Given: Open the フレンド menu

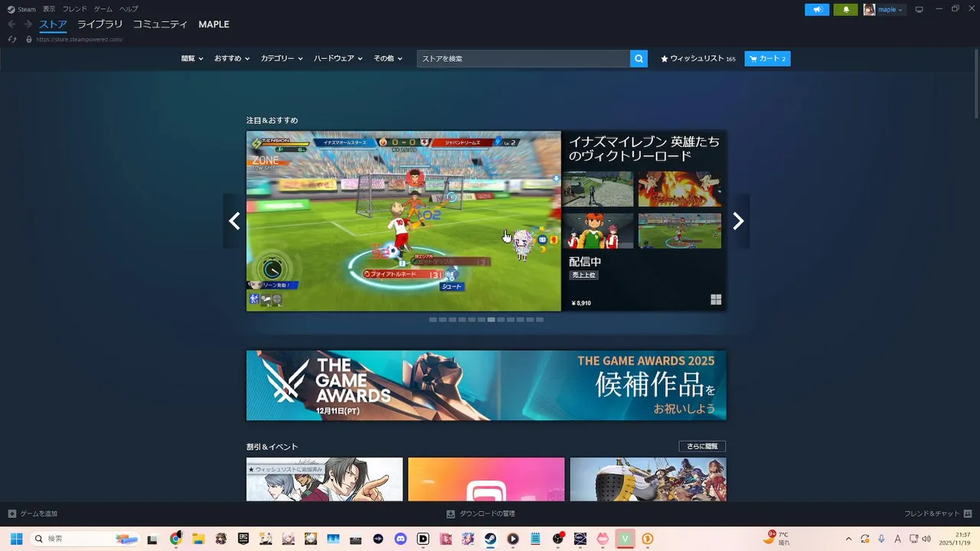Looking at the screenshot, I should click(x=74, y=9).
